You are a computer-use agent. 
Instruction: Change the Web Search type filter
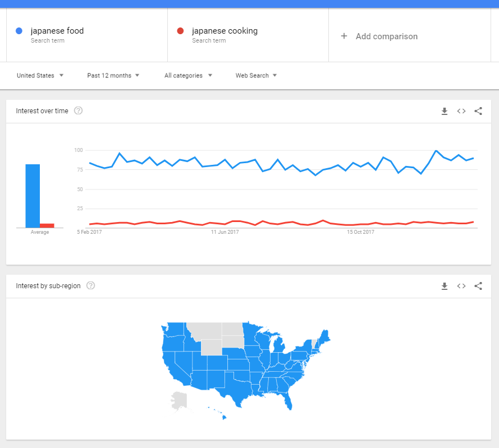coord(256,76)
